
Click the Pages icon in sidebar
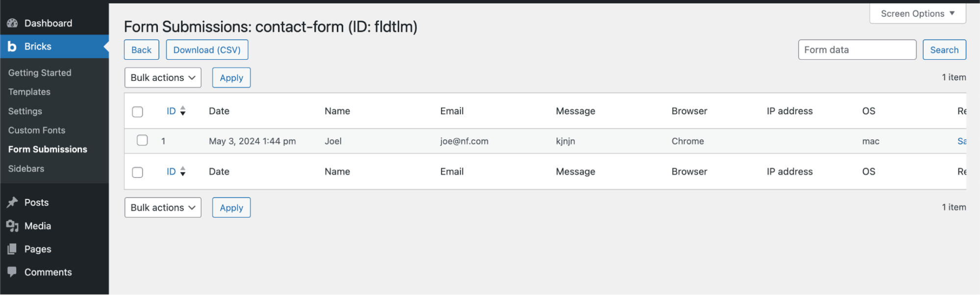(x=13, y=249)
